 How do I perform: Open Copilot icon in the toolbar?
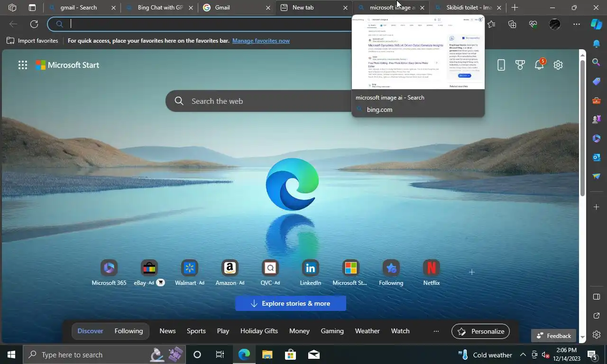(x=597, y=24)
